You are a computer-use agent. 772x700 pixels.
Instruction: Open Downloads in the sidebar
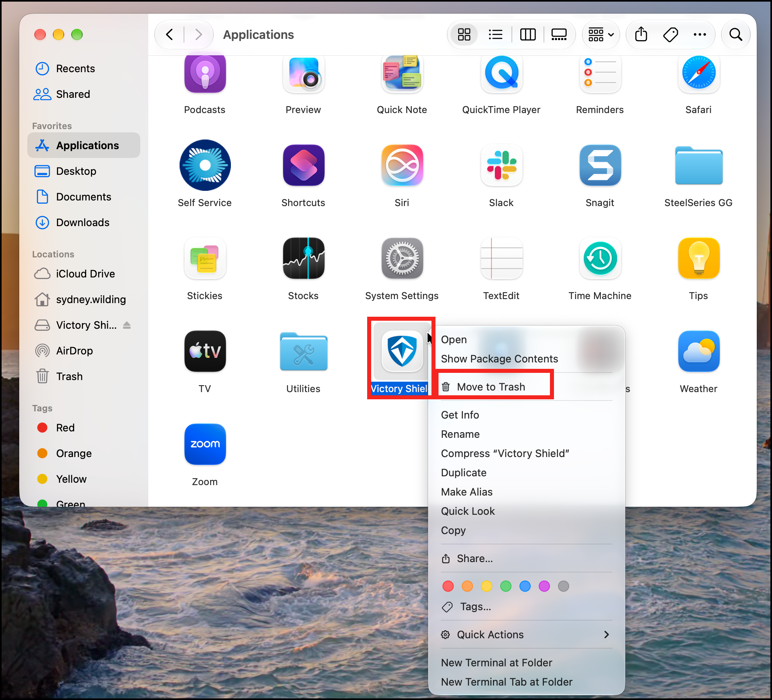coord(84,223)
